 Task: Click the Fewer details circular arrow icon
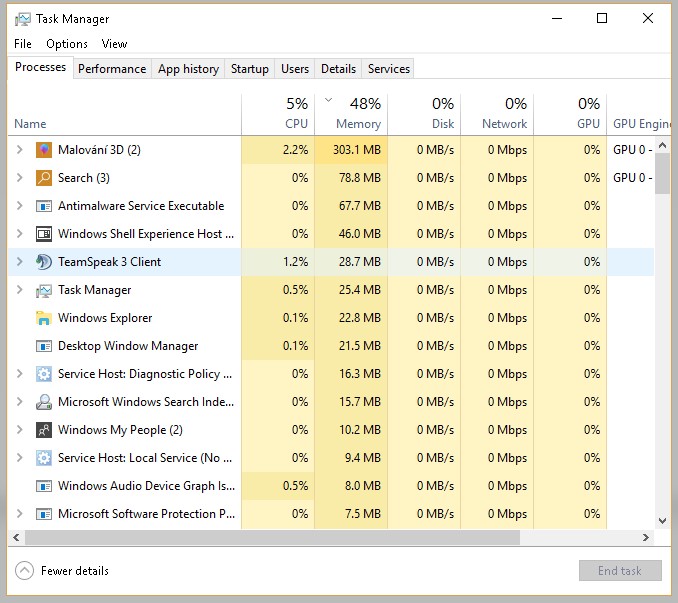[x=24, y=571]
